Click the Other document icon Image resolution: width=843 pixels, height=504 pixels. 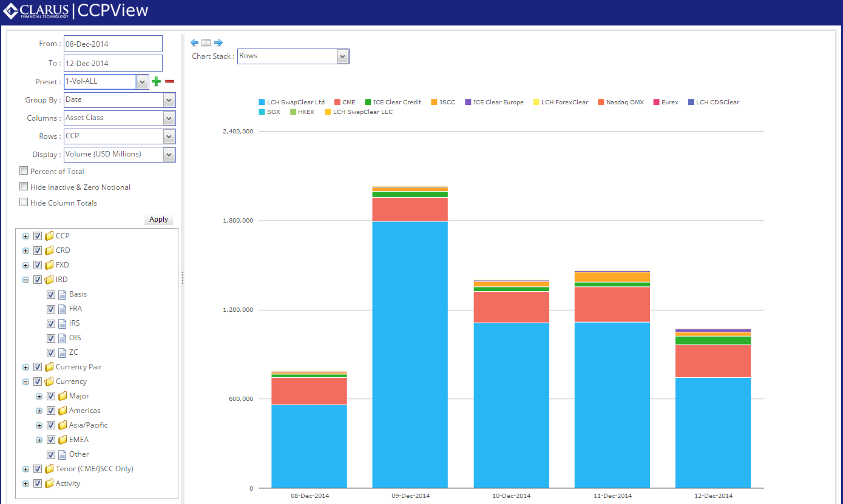point(62,454)
